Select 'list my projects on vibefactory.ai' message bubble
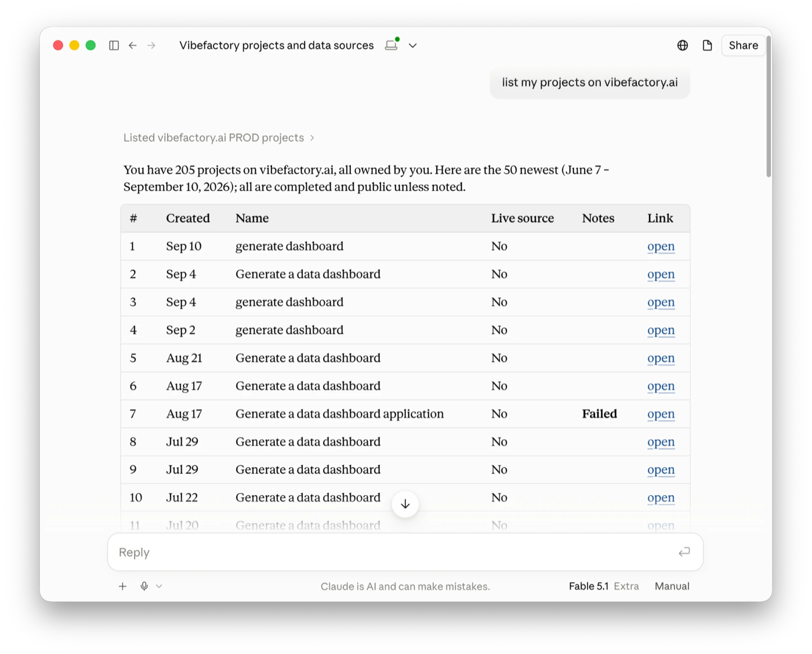The image size is (812, 654). tap(590, 82)
